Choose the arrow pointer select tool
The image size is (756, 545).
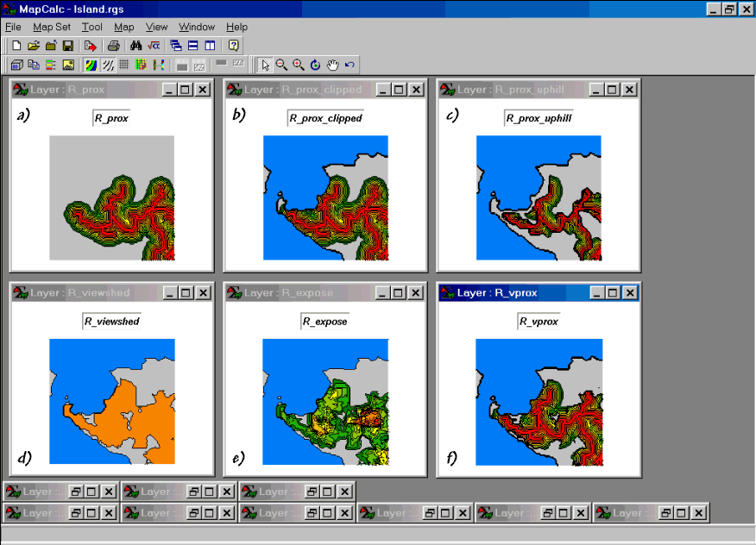pyautogui.click(x=265, y=65)
